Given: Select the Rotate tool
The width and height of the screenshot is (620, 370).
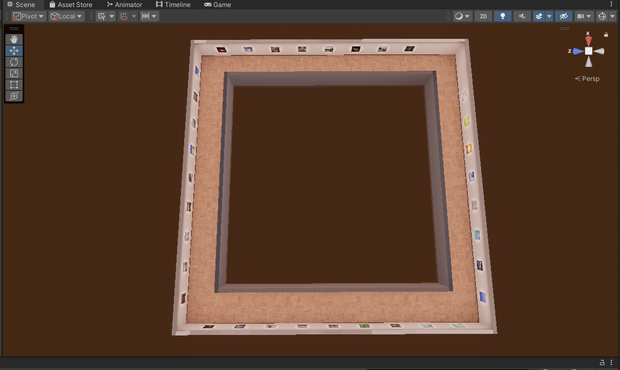Looking at the screenshot, I should (14, 62).
